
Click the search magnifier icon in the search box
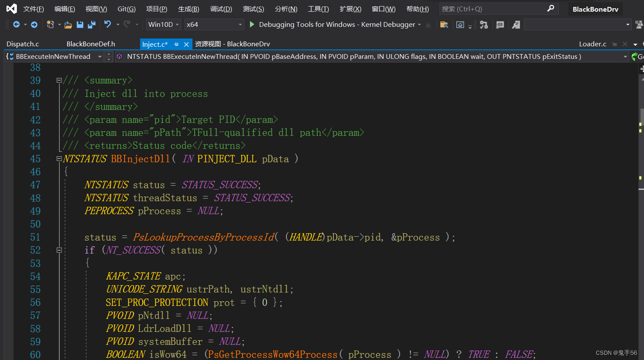tap(551, 8)
